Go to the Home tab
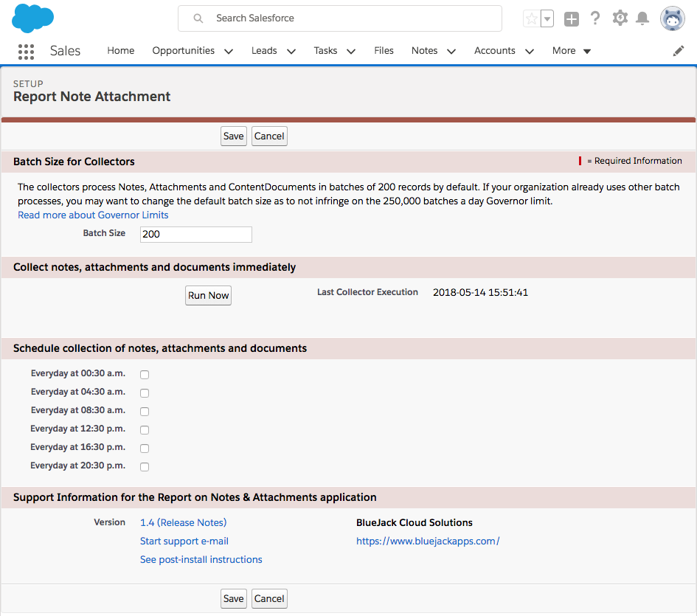 tap(120, 51)
